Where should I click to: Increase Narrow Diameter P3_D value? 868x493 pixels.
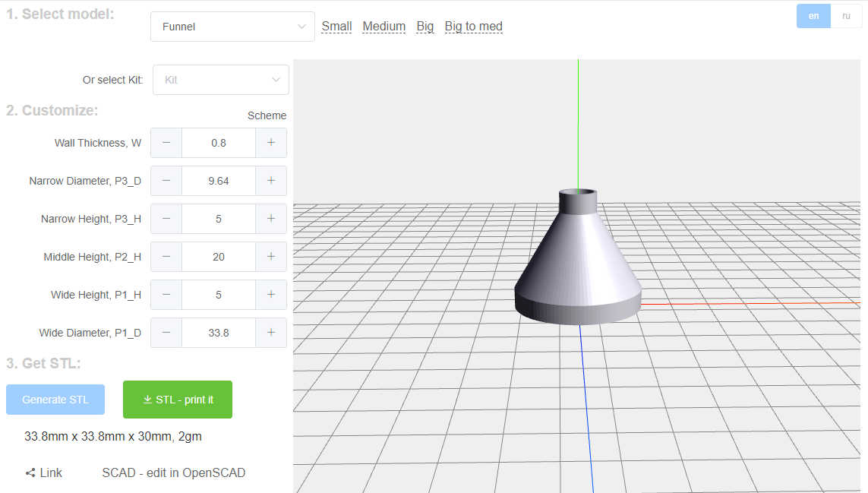coord(271,181)
